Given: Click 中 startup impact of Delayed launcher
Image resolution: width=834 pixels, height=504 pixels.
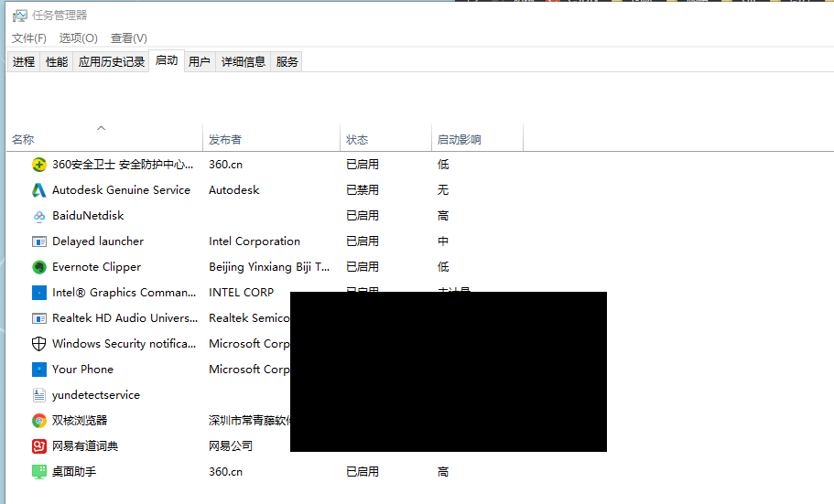Looking at the screenshot, I should [443, 241].
